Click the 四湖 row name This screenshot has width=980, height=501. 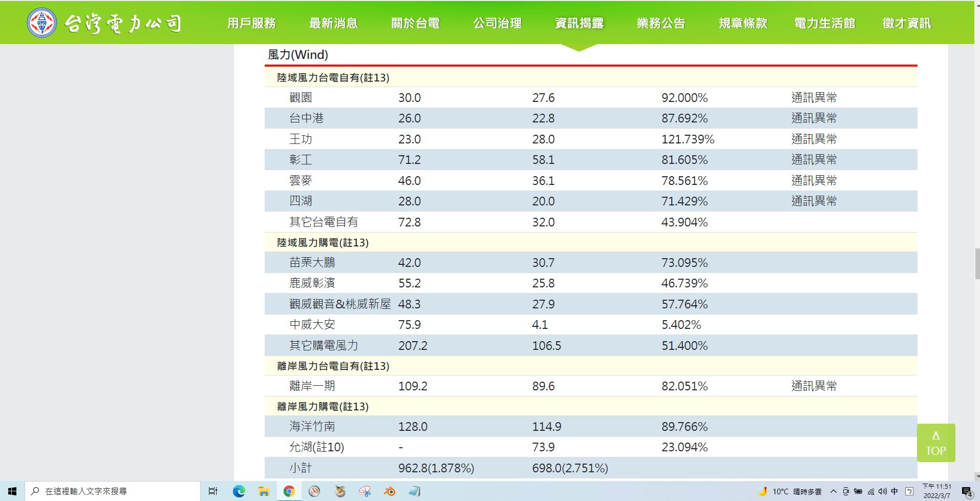pos(301,201)
